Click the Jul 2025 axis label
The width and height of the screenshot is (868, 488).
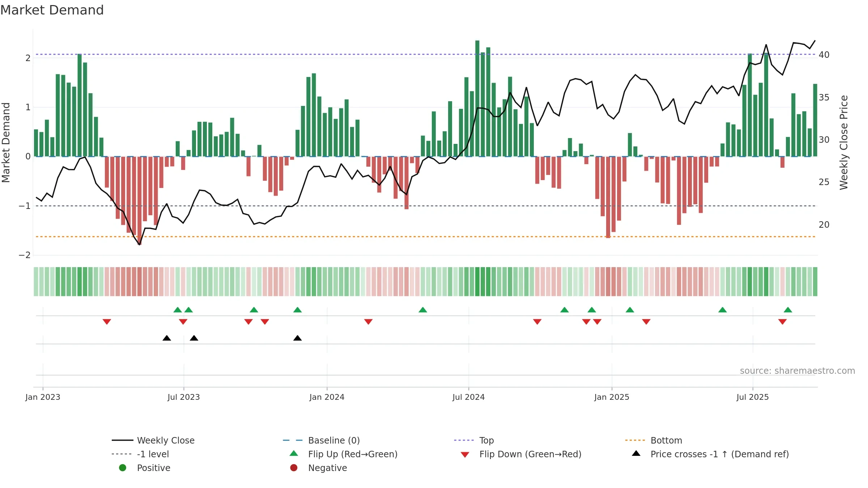point(753,397)
